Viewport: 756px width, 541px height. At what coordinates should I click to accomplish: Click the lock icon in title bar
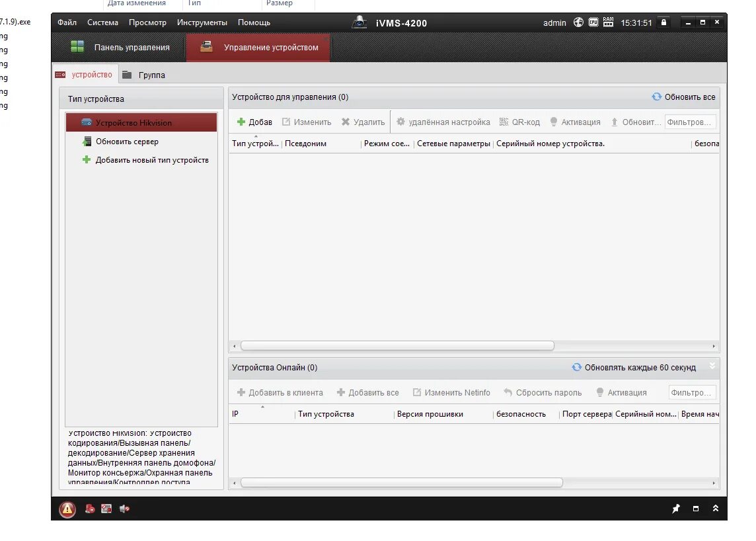(x=664, y=22)
